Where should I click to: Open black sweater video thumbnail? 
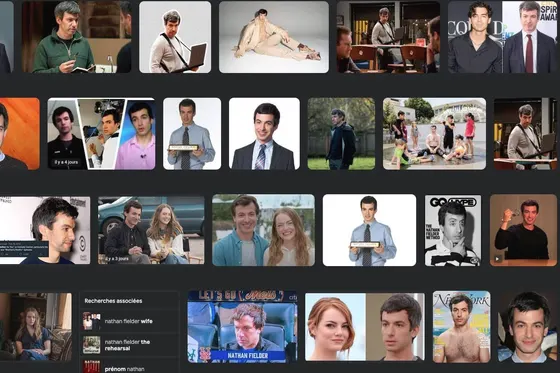(523, 230)
